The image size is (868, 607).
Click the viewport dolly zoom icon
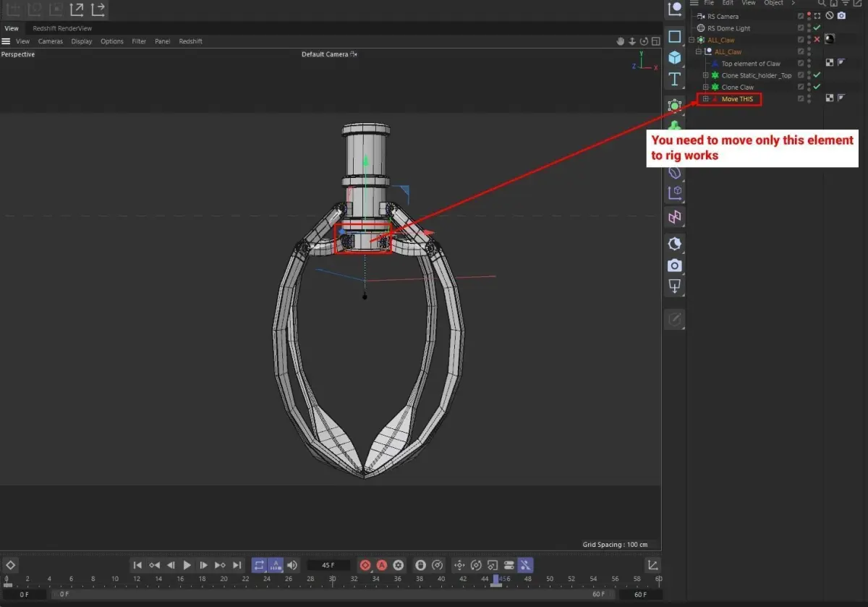[x=632, y=41]
